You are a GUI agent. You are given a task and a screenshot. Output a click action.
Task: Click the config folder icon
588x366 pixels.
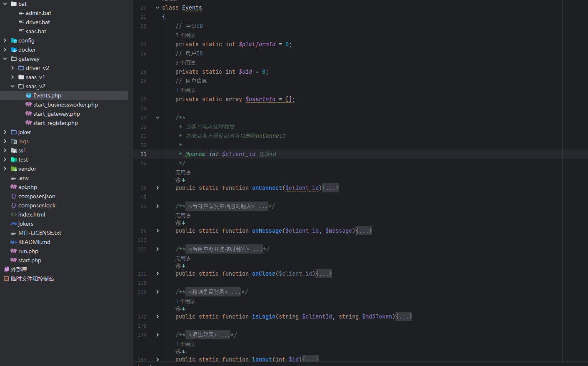(x=14, y=40)
